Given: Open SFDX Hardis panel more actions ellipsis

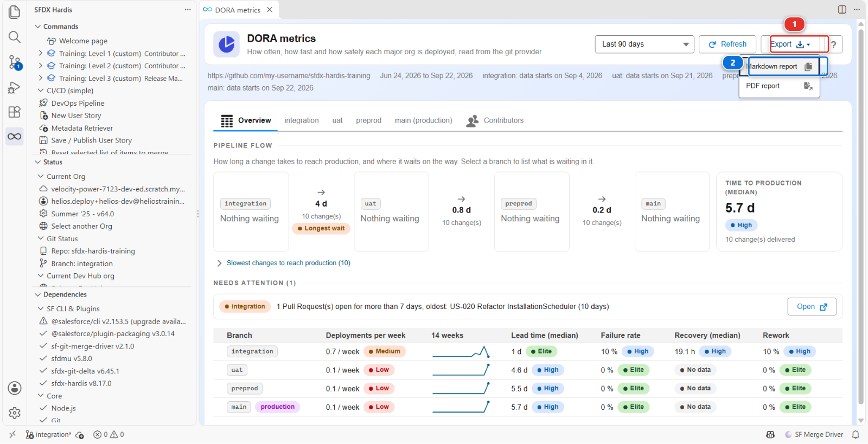Looking at the screenshot, I should coord(188,9).
